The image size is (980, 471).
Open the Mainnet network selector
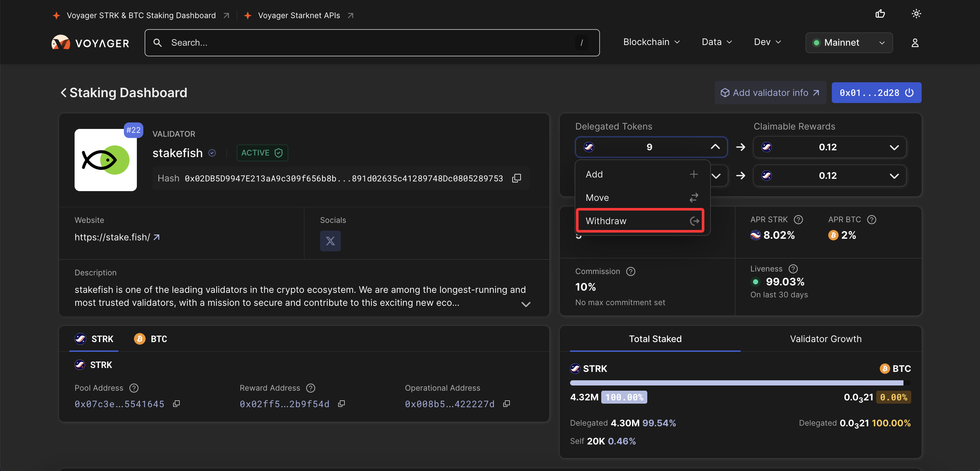[849, 42]
